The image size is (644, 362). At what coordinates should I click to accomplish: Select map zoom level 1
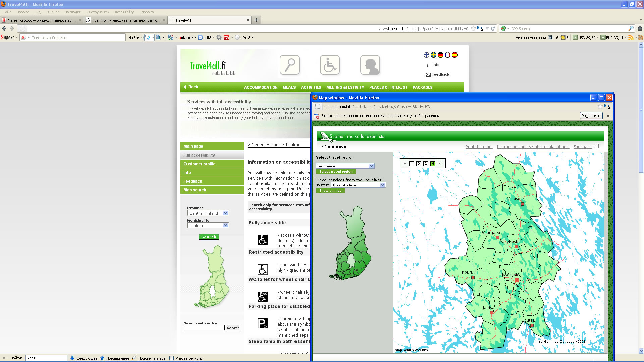coord(412,164)
